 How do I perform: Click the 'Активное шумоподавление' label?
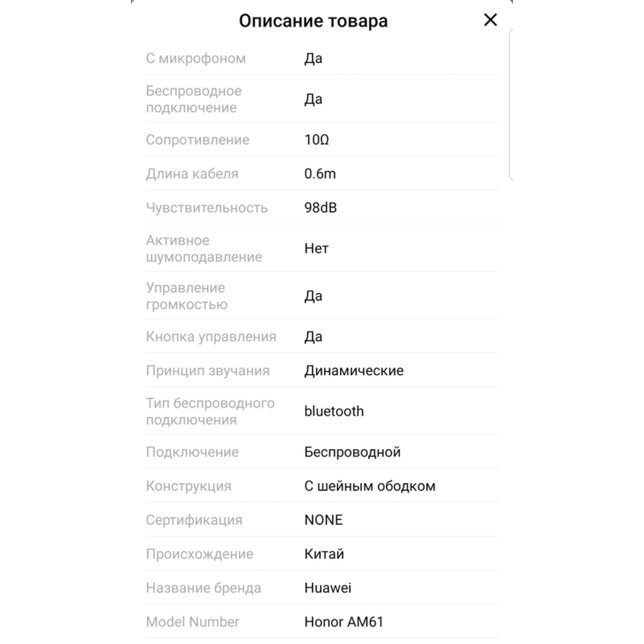click(x=204, y=248)
